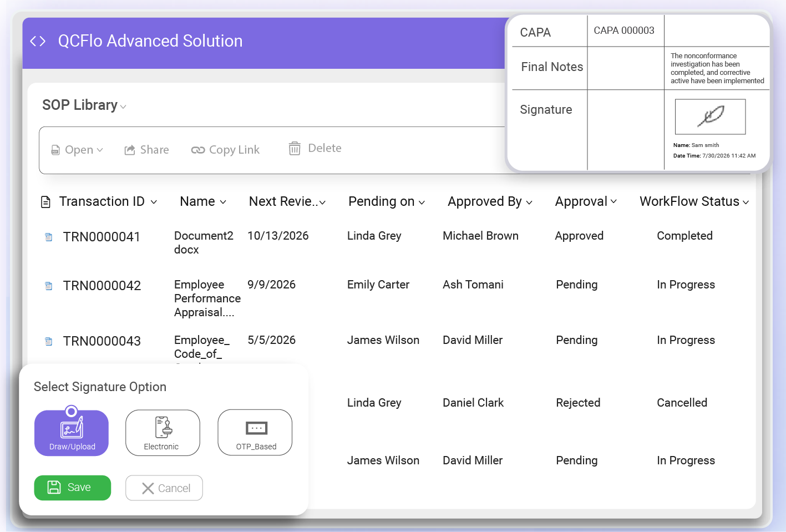This screenshot has height=532, width=786.
Task: Click the green Save button
Action: coord(73,488)
